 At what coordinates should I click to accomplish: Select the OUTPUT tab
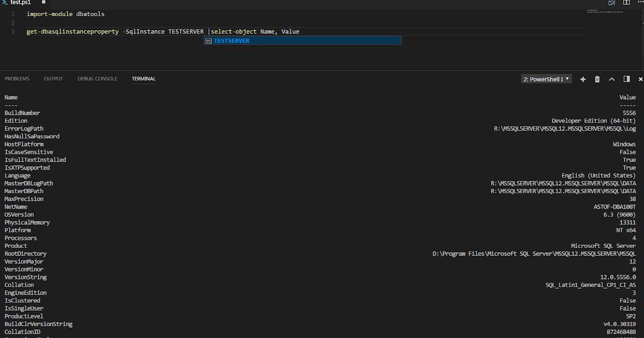tap(53, 78)
